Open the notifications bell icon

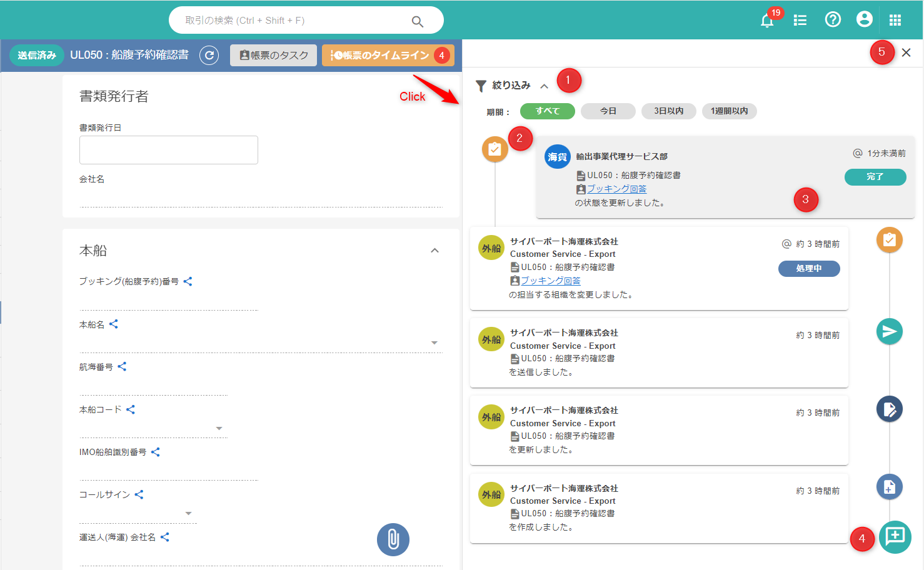(x=767, y=21)
